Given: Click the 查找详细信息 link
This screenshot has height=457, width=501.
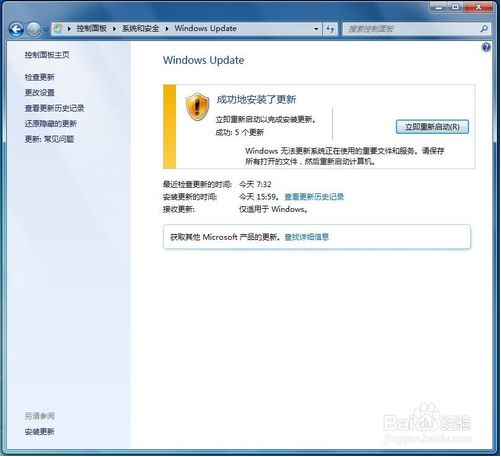Looking at the screenshot, I should 306,237.
